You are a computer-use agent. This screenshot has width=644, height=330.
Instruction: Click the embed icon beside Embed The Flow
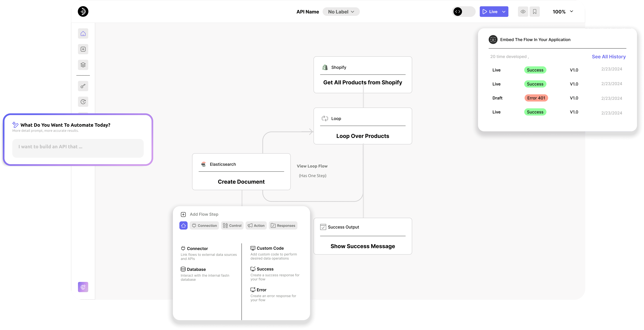point(493,40)
